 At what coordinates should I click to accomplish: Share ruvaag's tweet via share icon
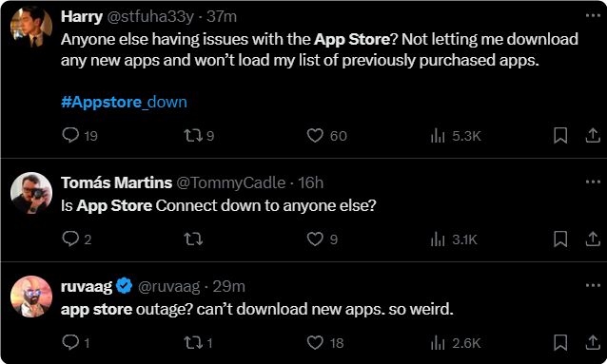pyautogui.click(x=593, y=343)
